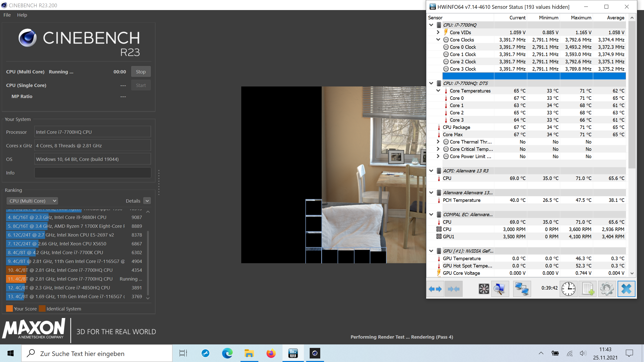Open Firefox from the taskbar

tap(271, 353)
